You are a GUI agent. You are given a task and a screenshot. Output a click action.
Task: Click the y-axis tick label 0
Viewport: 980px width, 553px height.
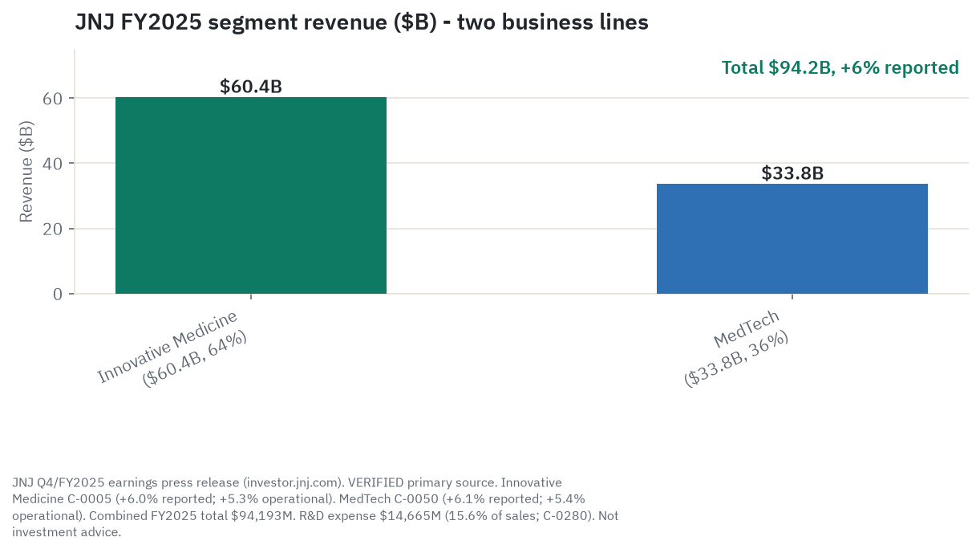58,295
